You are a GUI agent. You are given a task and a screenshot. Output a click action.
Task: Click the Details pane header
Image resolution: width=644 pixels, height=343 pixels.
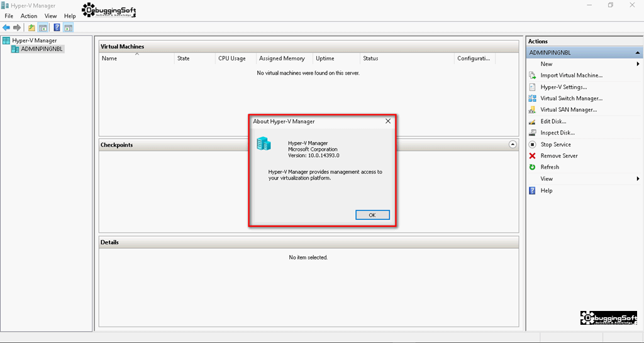(309, 242)
